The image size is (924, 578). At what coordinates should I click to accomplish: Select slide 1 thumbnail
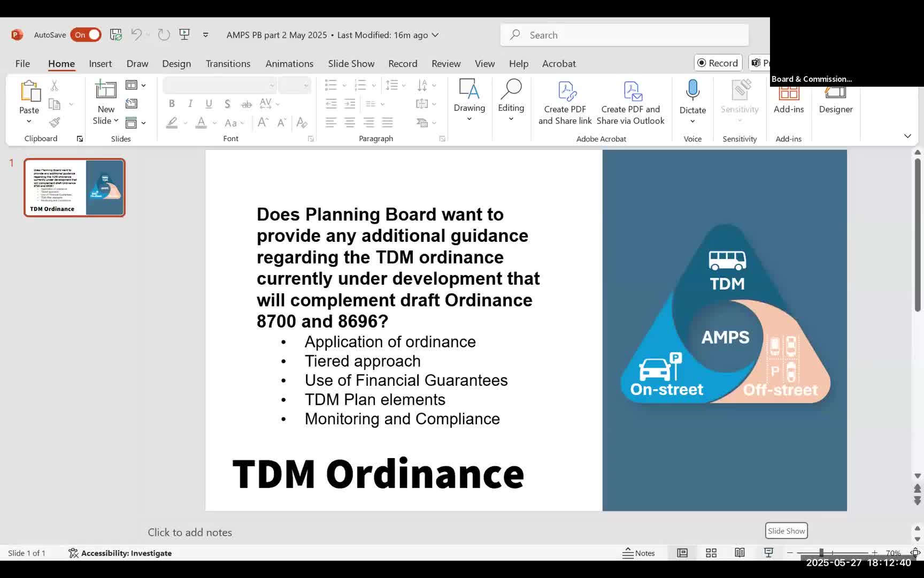[x=74, y=187]
